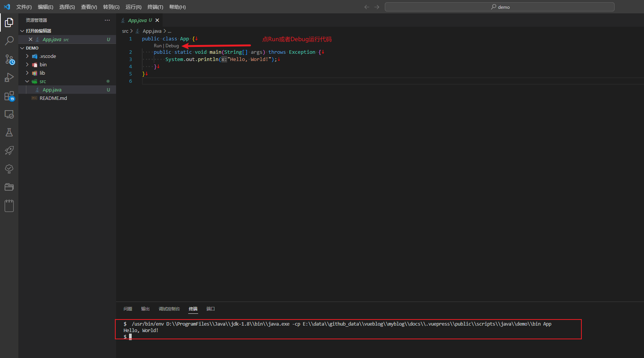644x358 pixels.
Task: Click the demo search command box
Action: tap(499, 7)
